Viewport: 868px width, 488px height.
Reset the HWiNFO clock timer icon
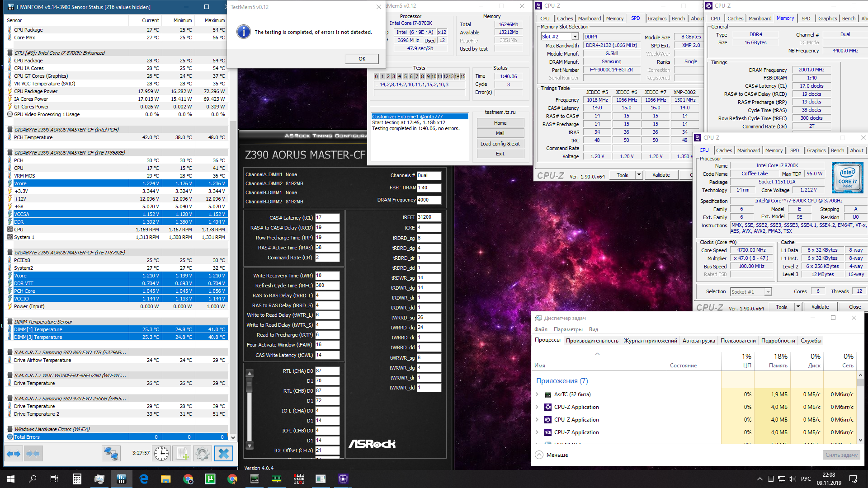[161, 453]
